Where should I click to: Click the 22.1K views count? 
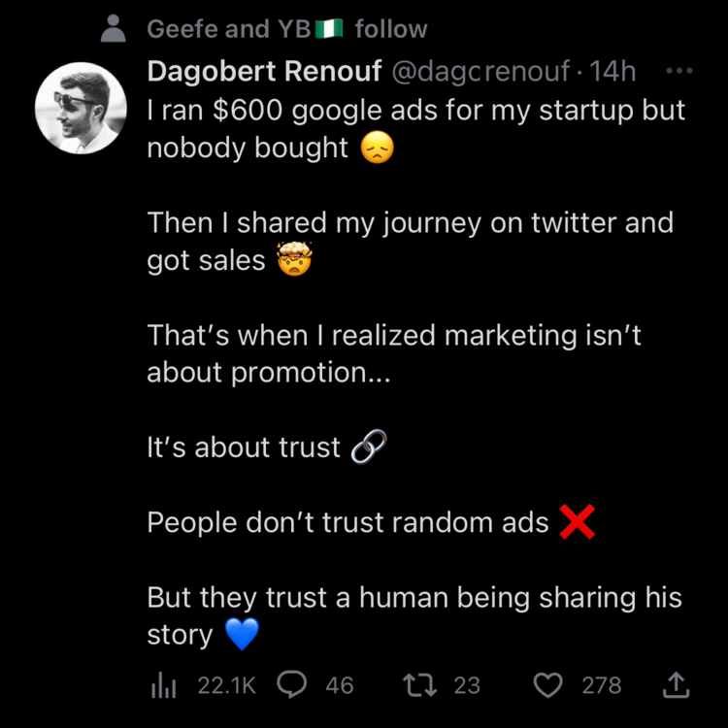coord(226,685)
